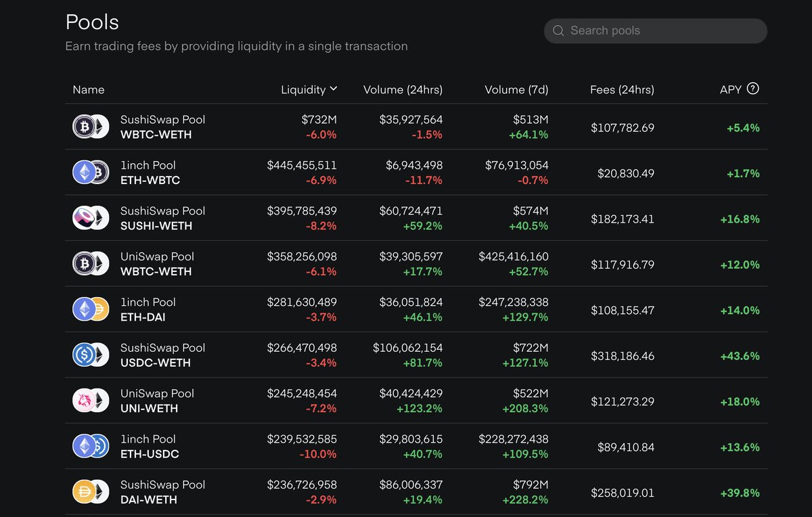Click 7d volume $425,416,160
812x517 pixels.
coord(514,256)
